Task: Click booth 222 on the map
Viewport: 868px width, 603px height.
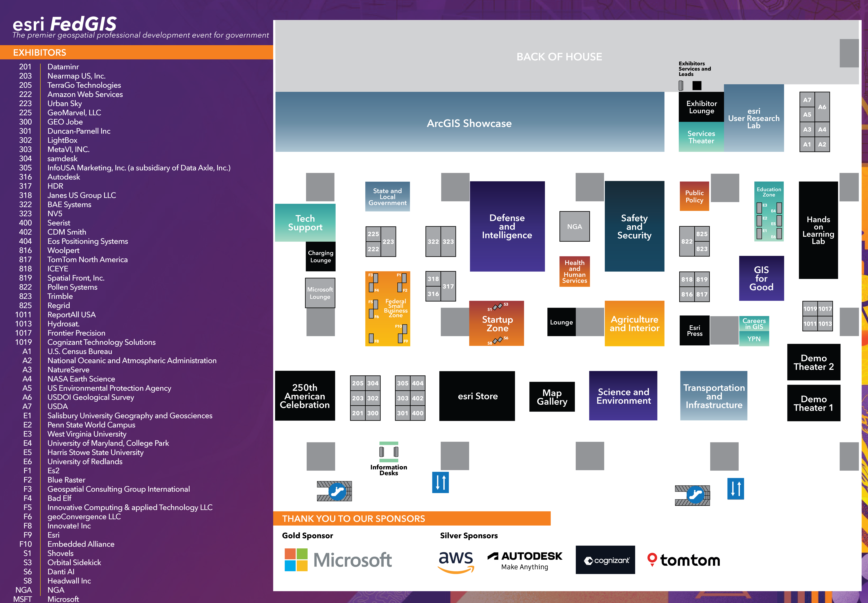Action: (373, 249)
